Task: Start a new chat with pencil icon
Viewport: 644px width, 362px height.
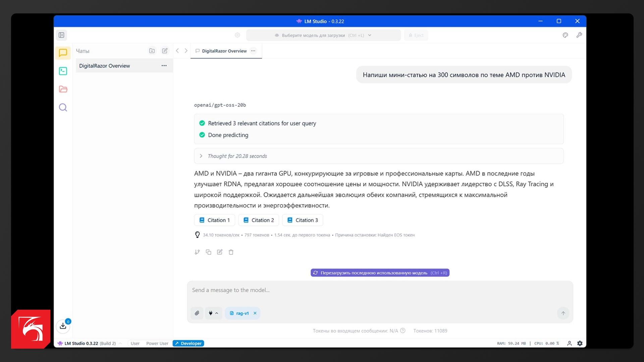Action: coord(165,51)
